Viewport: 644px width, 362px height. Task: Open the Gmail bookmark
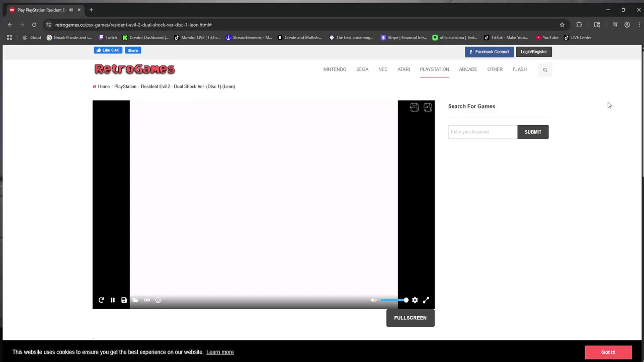tap(69, 38)
